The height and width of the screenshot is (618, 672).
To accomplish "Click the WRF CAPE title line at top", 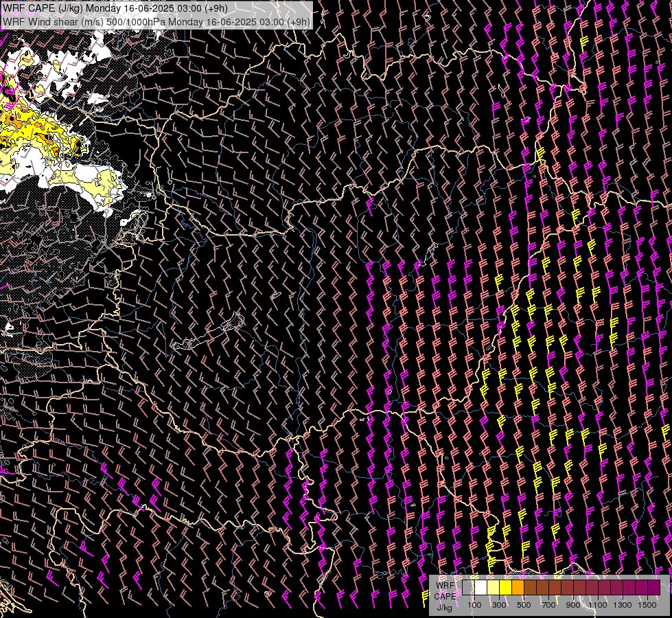I will 115,8.
